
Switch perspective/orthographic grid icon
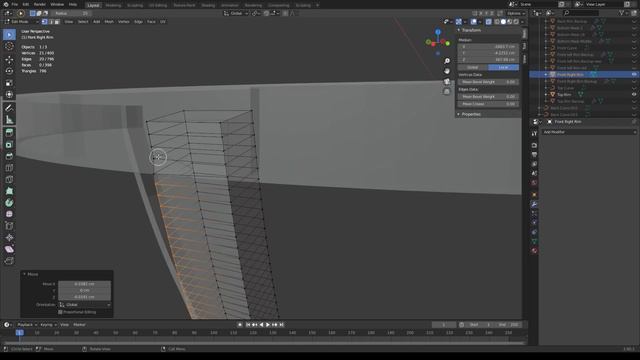point(447,91)
